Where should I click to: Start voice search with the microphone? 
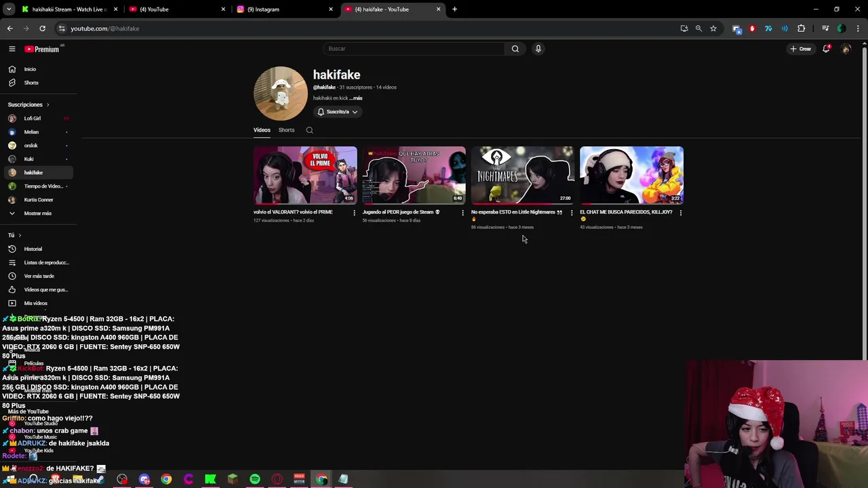538,49
